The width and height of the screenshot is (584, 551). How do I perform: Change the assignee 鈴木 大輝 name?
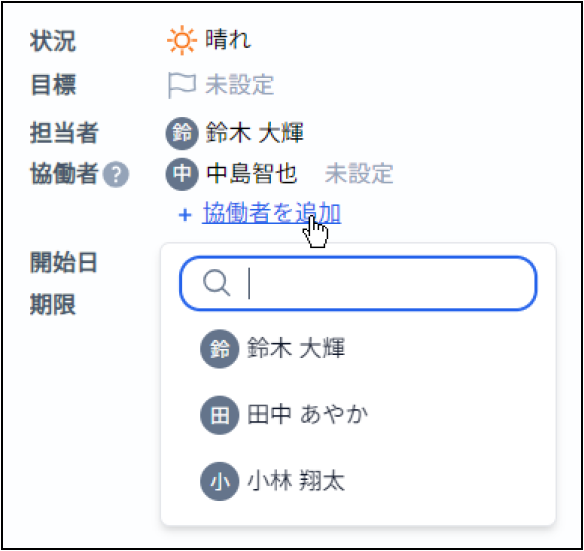click(255, 133)
